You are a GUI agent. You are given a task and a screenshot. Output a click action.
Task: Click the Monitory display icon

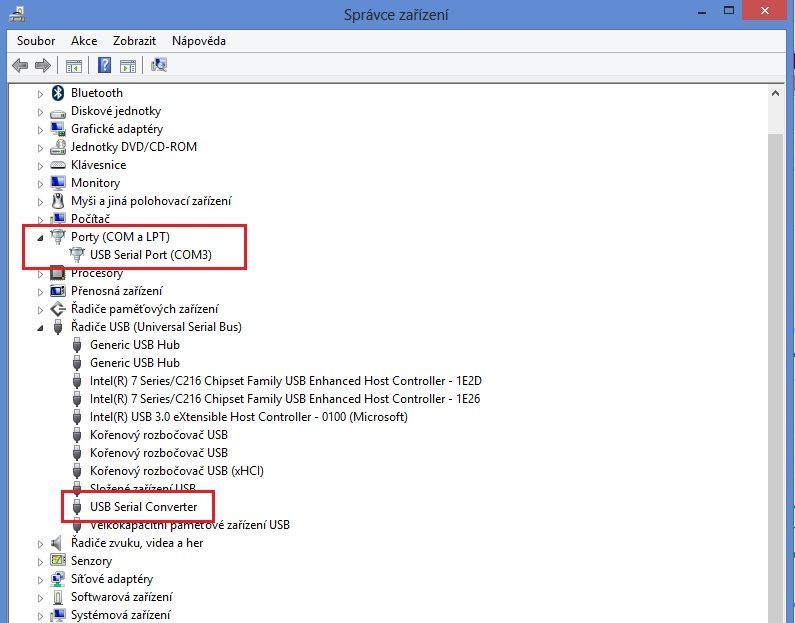click(x=58, y=183)
